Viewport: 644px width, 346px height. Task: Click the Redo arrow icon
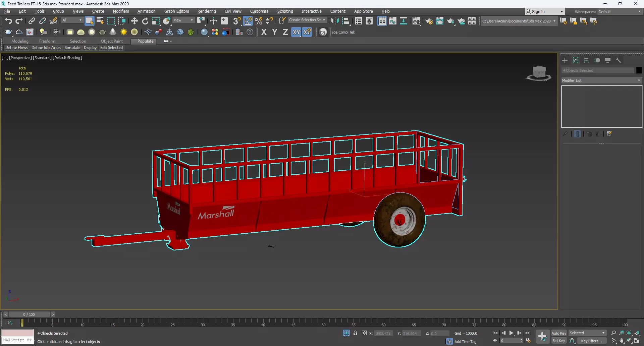[19, 21]
